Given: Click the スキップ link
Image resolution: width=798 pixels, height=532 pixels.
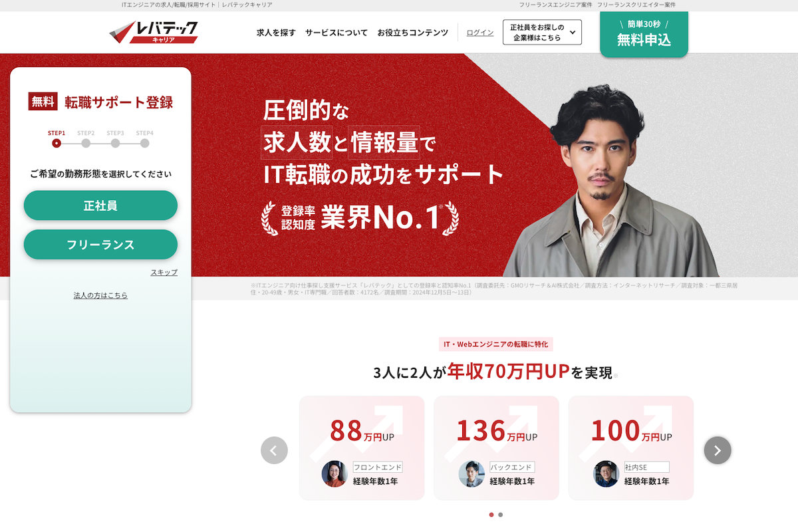Looking at the screenshot, I should click(164, 273).
